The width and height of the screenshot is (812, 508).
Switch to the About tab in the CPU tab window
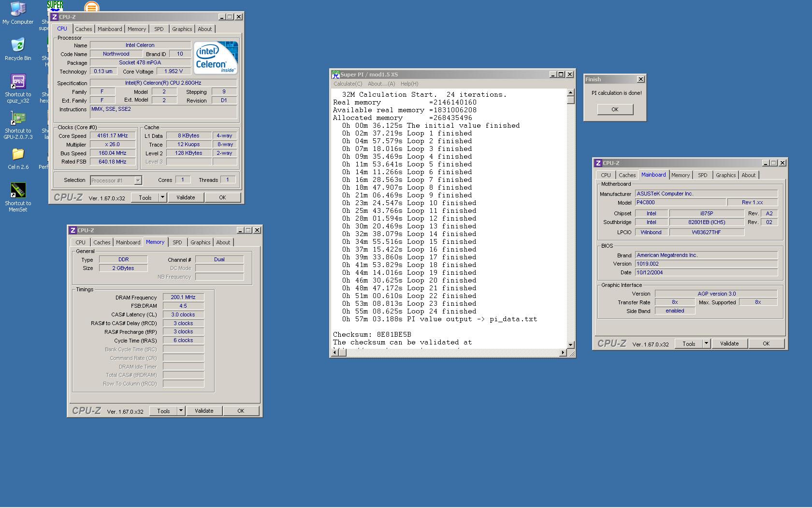point(205,29)
